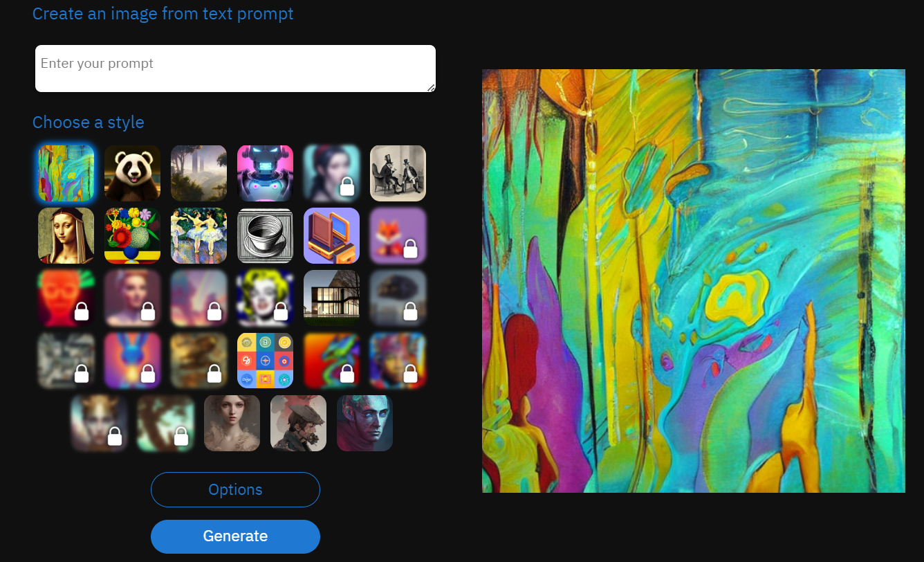
Task: Select the blue-faced man portrait style
Action: pos(364,423)
